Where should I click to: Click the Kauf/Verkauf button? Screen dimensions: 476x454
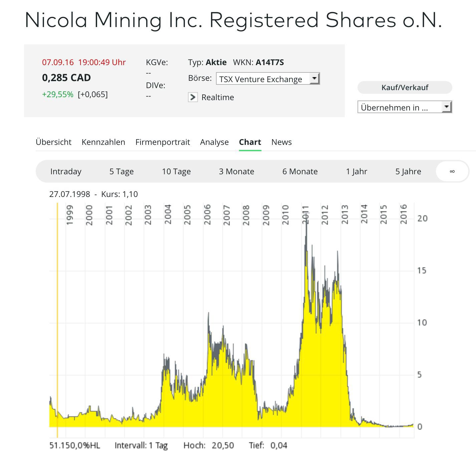405,87
